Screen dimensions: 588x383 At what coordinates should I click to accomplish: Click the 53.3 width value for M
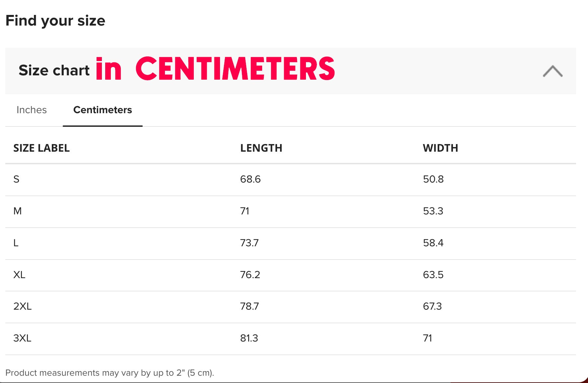[433, 211]
